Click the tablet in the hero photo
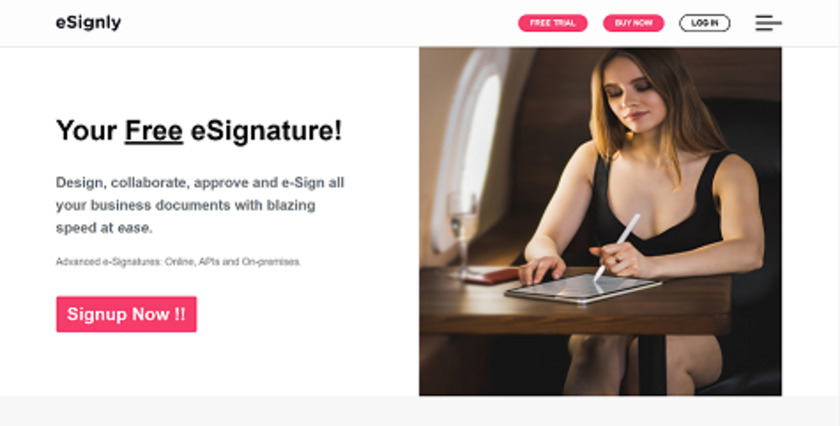This screenshot has width=840, height=426. coord(583,289)
